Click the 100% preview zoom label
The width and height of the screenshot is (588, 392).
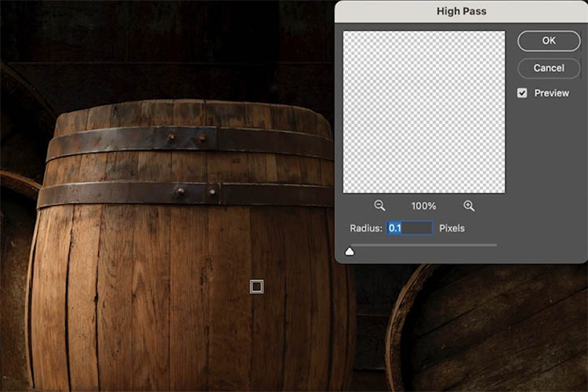point(423,205)
